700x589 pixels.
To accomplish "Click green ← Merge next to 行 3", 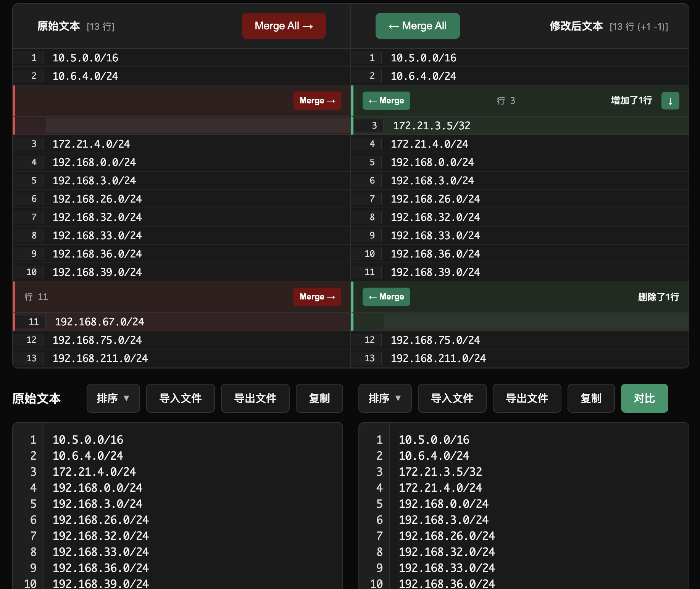I will tap(386, 101).
